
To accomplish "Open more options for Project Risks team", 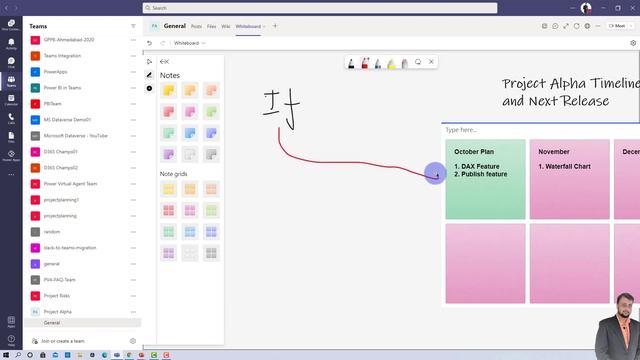I will coord(133,296).
